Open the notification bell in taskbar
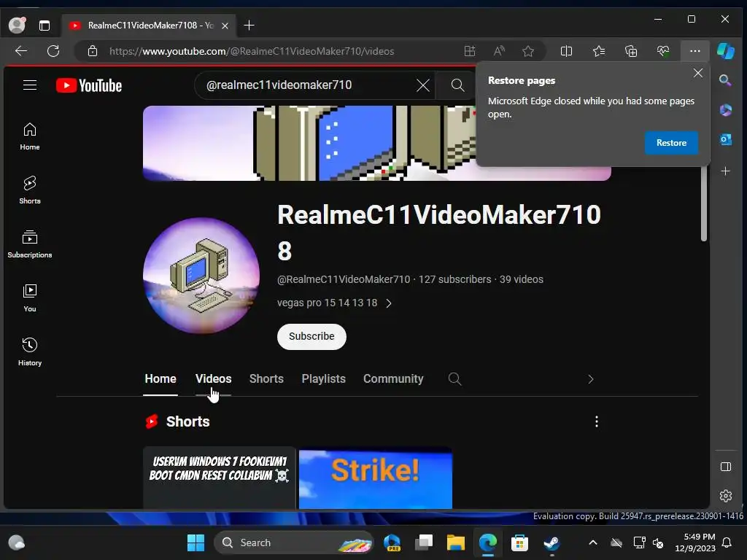Viewport: 747px width, 560px height. [727, 542]
